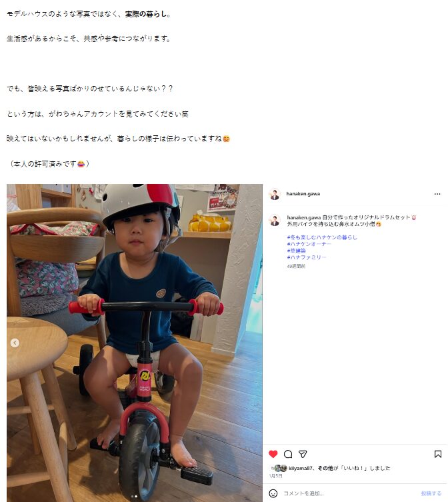This screenshot has height=502, width=448.
Task: Go to previous photo with left arrow
Action: (15, 343)
